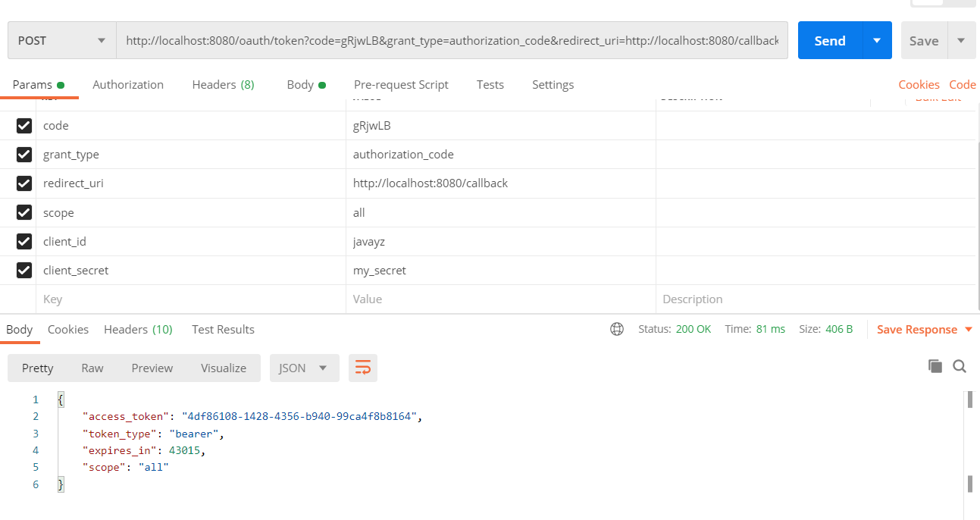The height and width of the screenshot is (520, 980).
Task: Click the Save button
Action: pyautogui.click(x=924, y=40)
